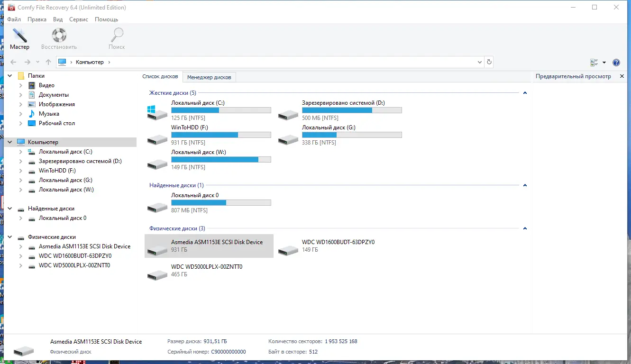The height and width of the screenshot is (364, 631).
Task: Open the Файл menu
Action: [14, 19]
